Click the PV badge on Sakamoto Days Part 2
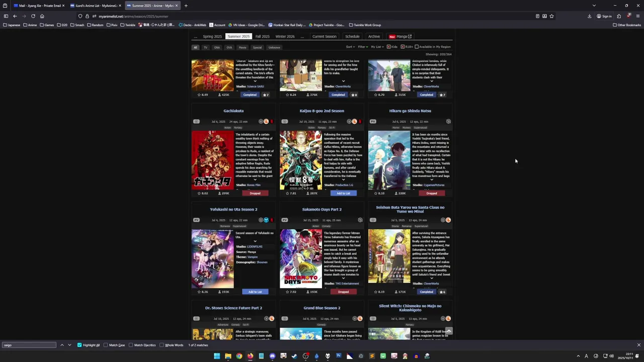Screen dimensions: 644x362 284,220
